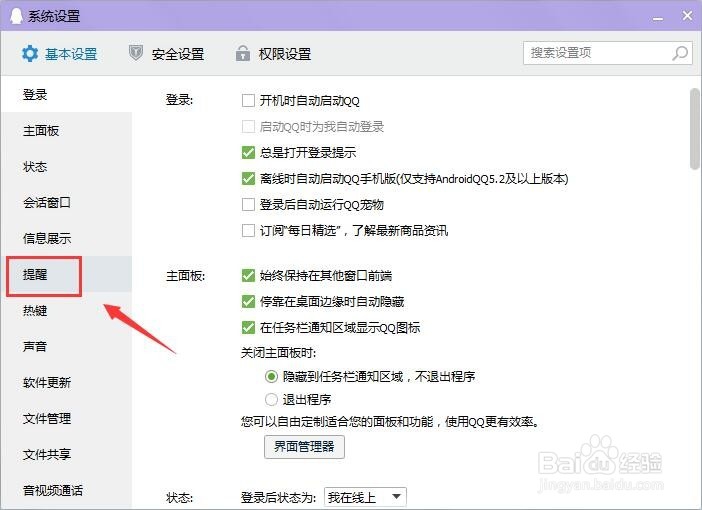Uncheck 停靠在桌面边缘时自动隐藏
This screenshot has width=702, height=510.
[x=248, y=301]
